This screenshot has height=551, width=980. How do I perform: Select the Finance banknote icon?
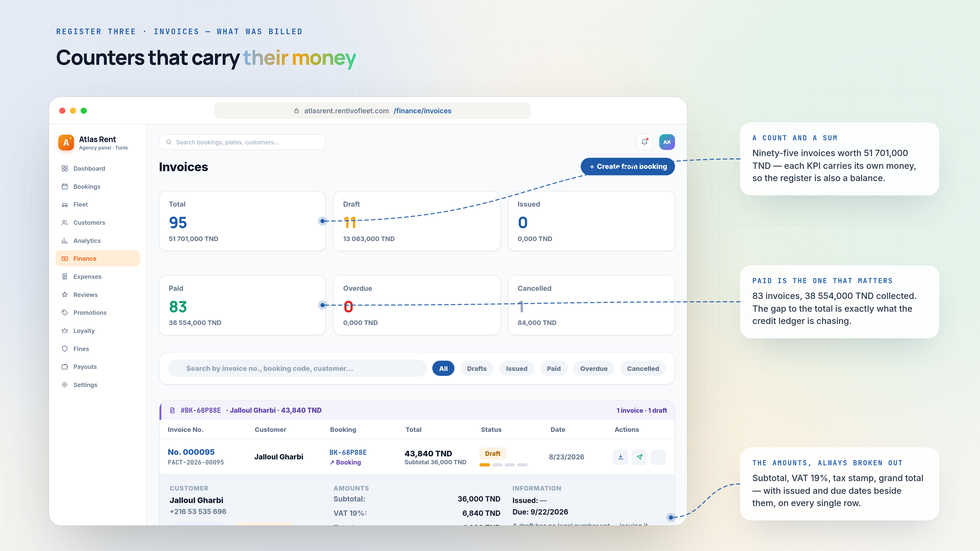(x=65, y=259)
